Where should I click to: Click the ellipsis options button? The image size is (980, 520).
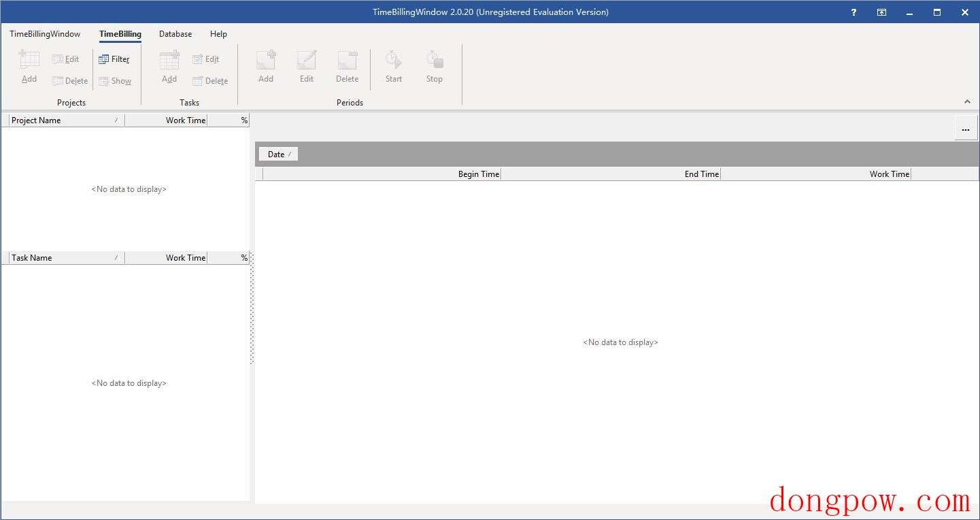(x=966, y=129)
